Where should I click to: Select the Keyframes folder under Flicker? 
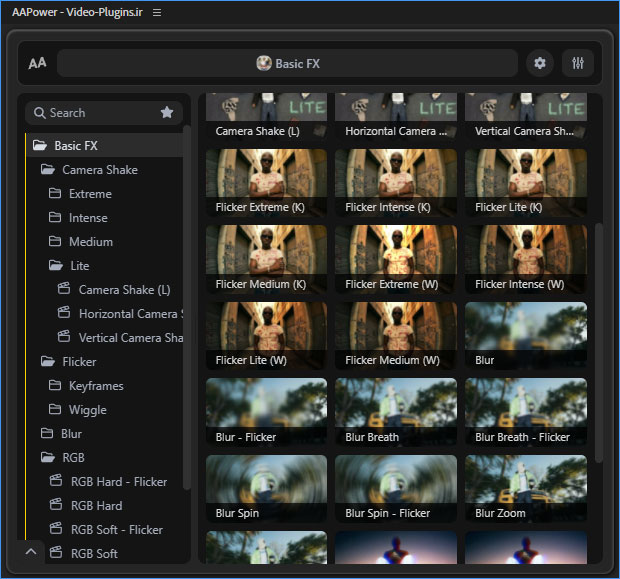tap(95, 386)
